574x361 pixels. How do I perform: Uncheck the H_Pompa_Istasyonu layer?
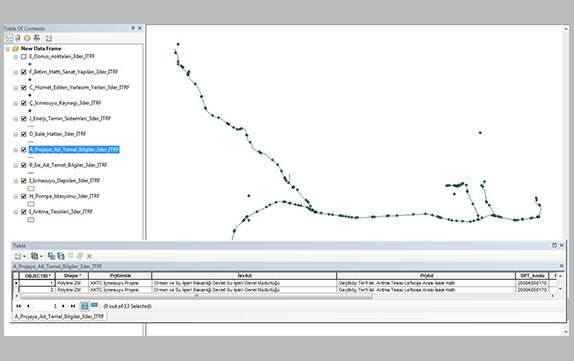(x=24, y=196)
